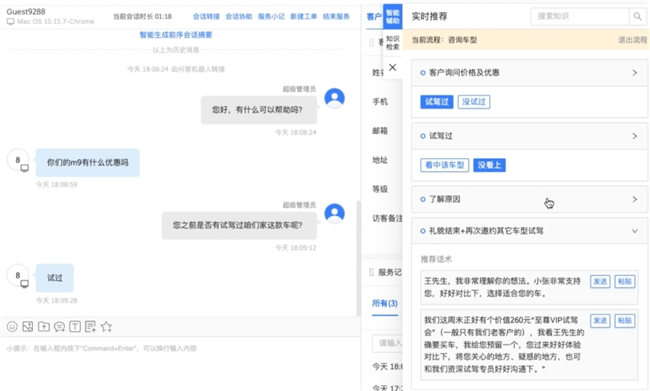Close the assist panel with X icon
Screen dimensions: 650x391
pyautogui.click(x=393, y=67)
